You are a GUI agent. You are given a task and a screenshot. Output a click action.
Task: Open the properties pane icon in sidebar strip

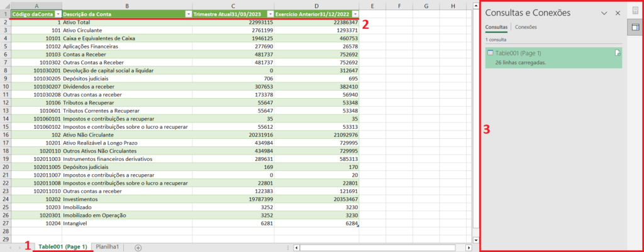(x=635, y=11)
